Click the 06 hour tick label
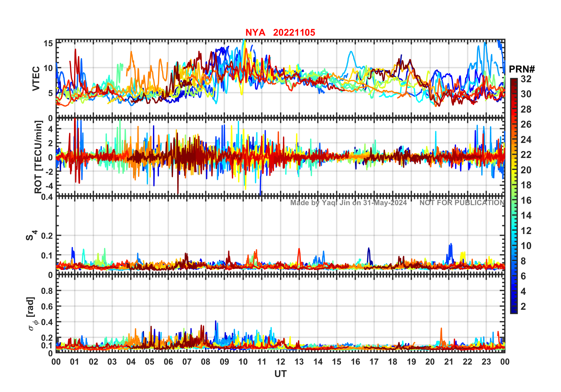The image size is (561, 392). (x=168, y=362)
